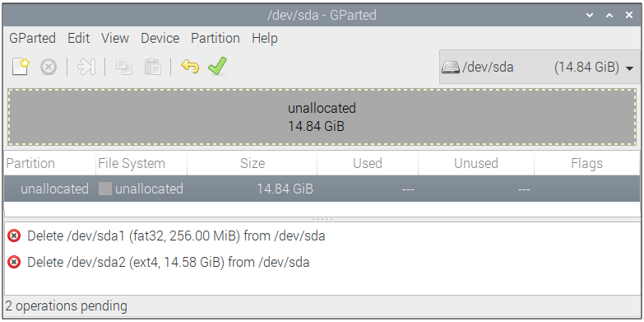
Task: Apply all operations with green checkmark
Action: pyautogui.click(x=217, y=66)
